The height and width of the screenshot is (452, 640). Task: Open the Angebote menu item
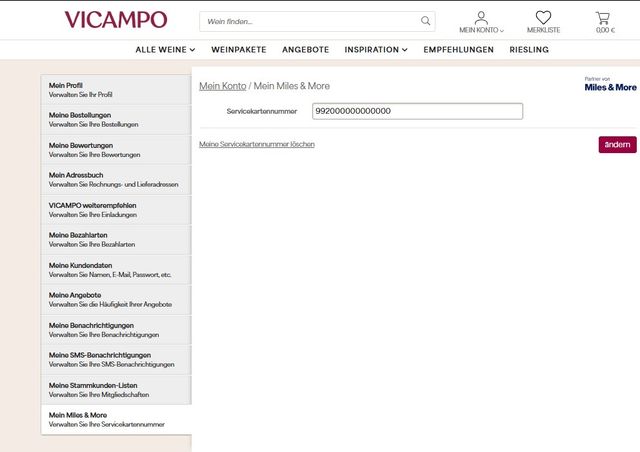point(305,49)
